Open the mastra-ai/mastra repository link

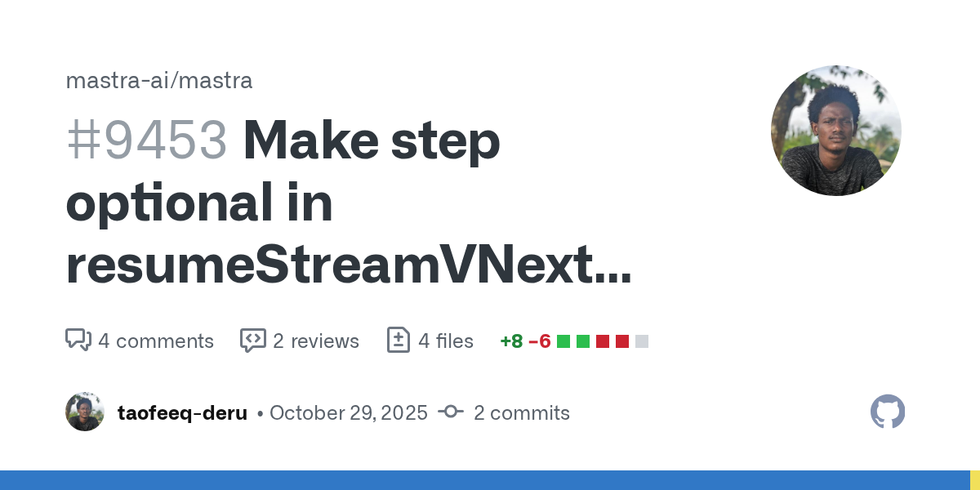(x=158, y=81)
